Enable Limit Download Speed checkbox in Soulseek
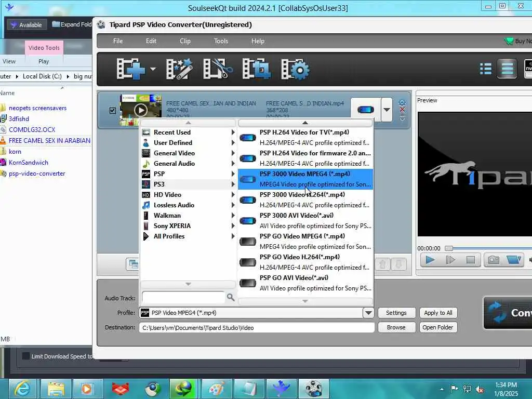This screenshot has width=532, height=399. 26,356
